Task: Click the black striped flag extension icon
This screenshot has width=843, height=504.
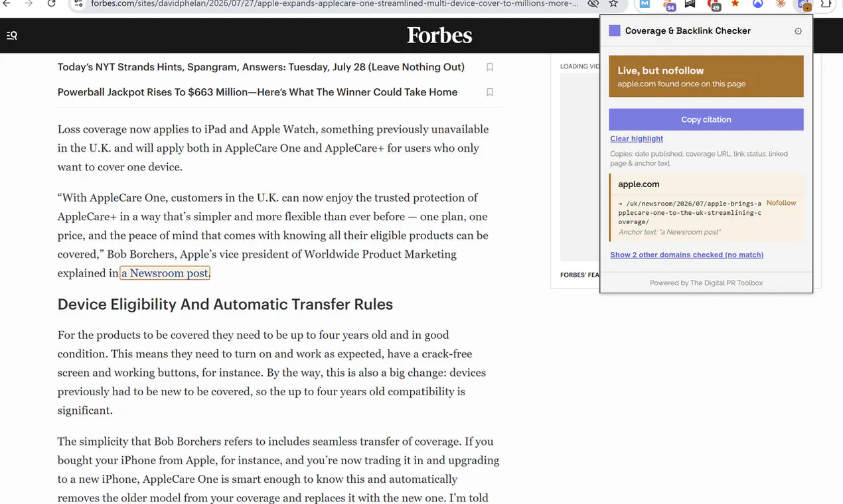Action: (x=690, y=4)
